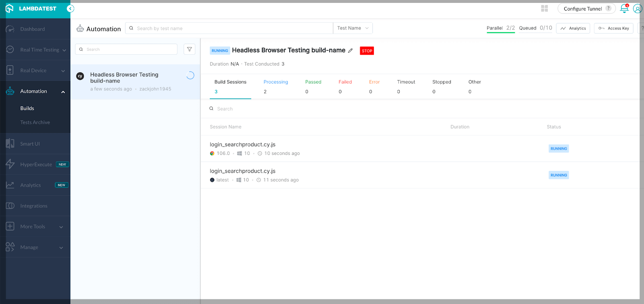Click the Queued 0/10 indicator
This screenshot has height=304, width=644.
coord(536,28)
